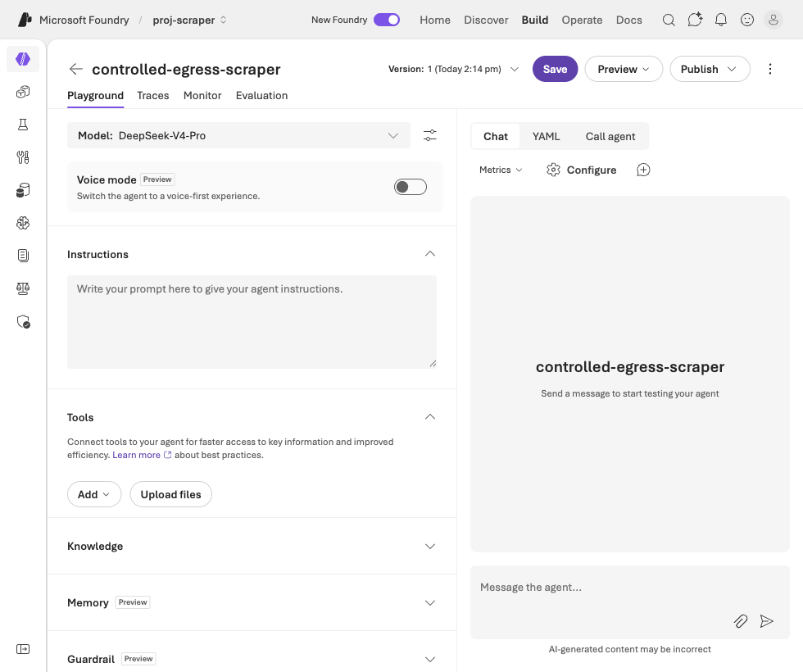Click the purple Save button

coord(556,69)
